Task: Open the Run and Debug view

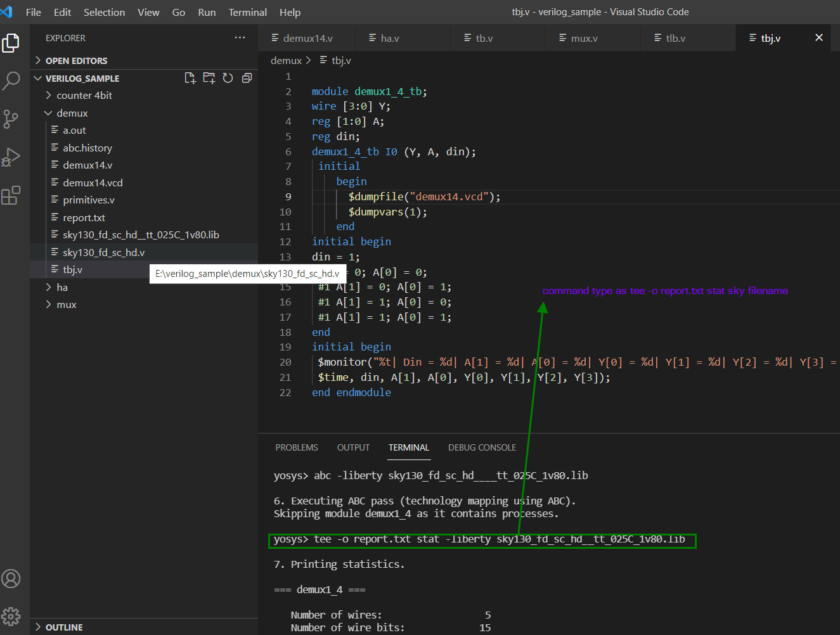Action: click(x=11, y=157)
